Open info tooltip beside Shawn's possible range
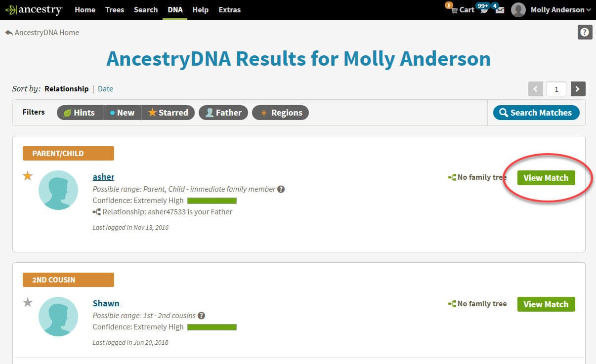The width and height of the screenshot is (596, 364). pyautogui.click(x=201, y=315)
